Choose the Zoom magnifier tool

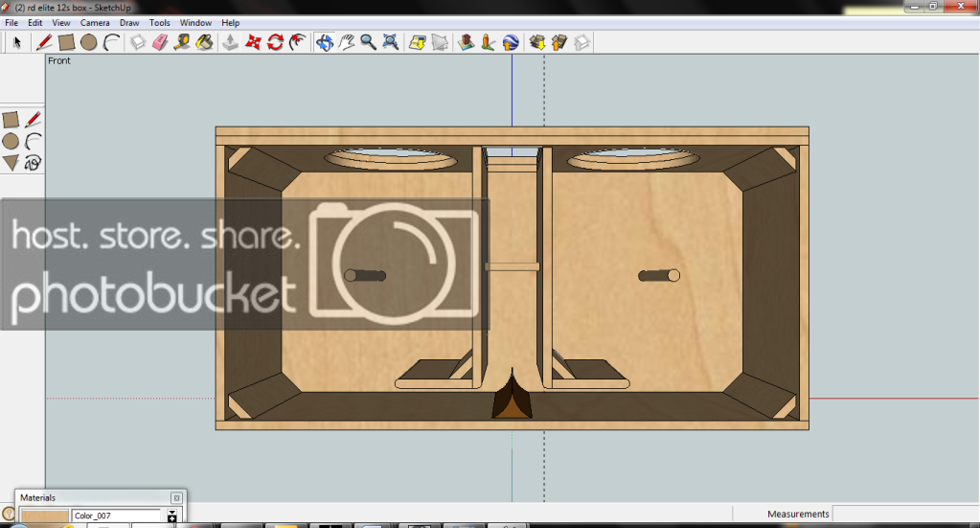coord(368,42)
